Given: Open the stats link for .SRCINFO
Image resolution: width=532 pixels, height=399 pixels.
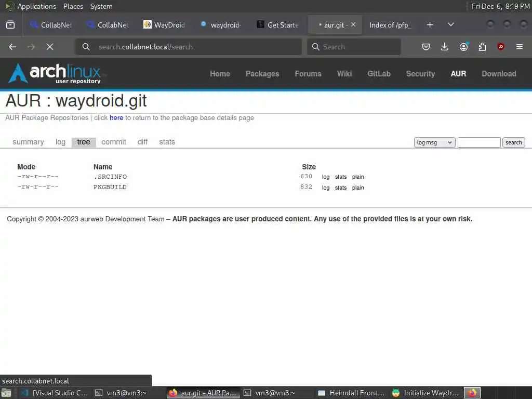Looking at the screenshot, I should 341,177.
